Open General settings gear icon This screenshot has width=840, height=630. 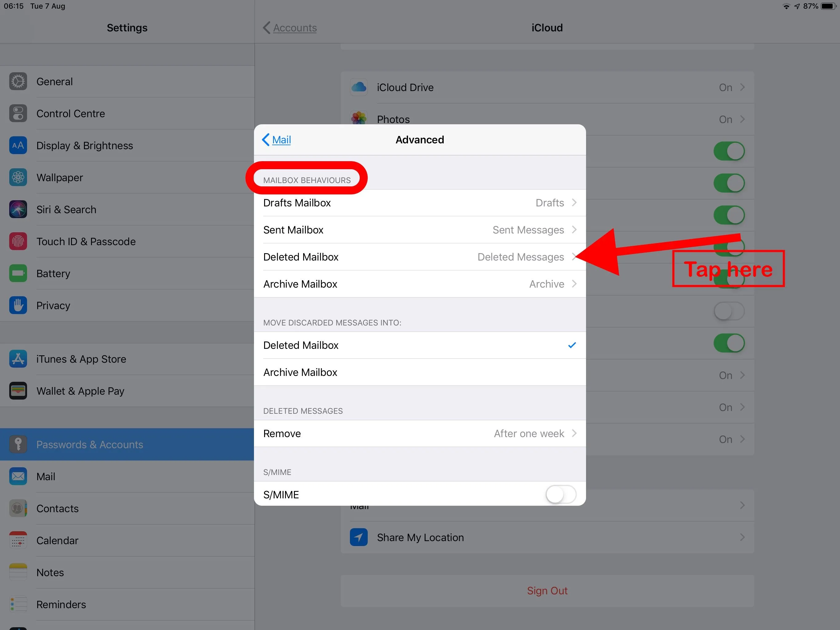18,81
